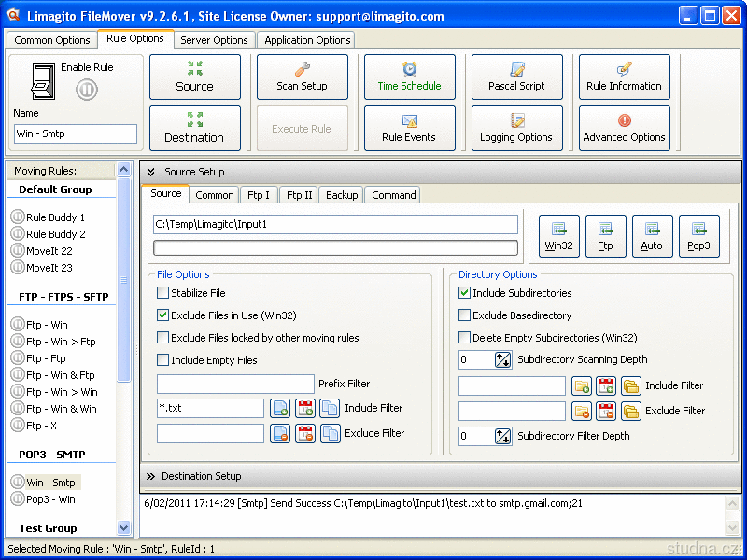The height and width of the screenshot is (560, 747).
Task: Click the add icon beside file Include Filter
Action: tap(280, 408)
